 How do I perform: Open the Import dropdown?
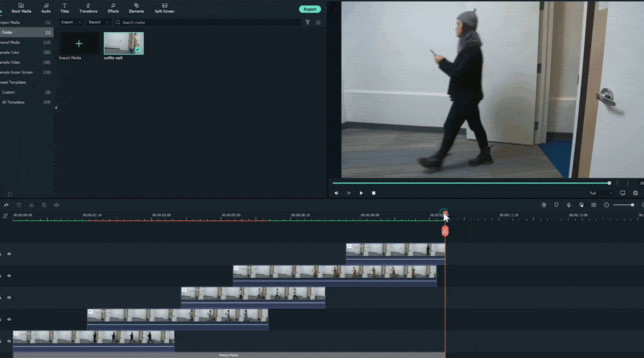[71, 22]
